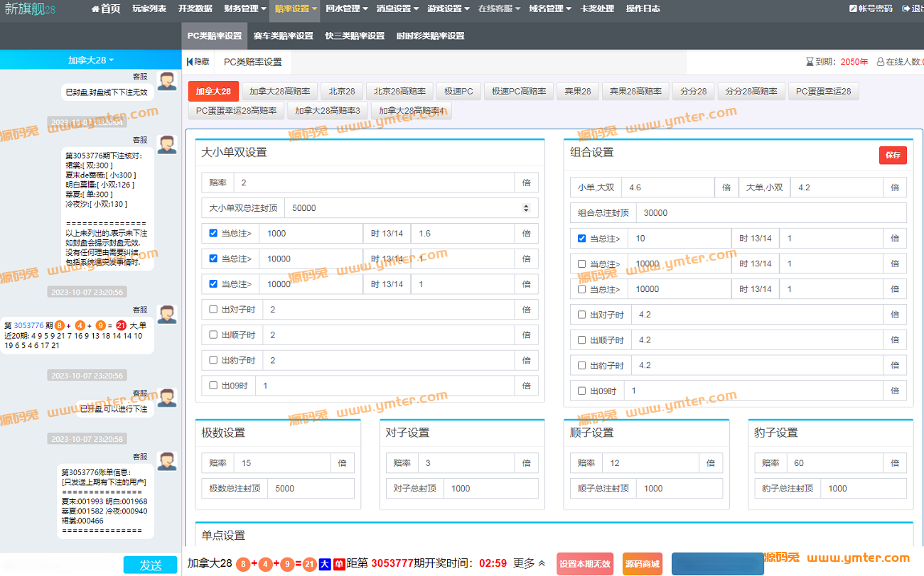Click the top 客服 avatar in chat

167,80
